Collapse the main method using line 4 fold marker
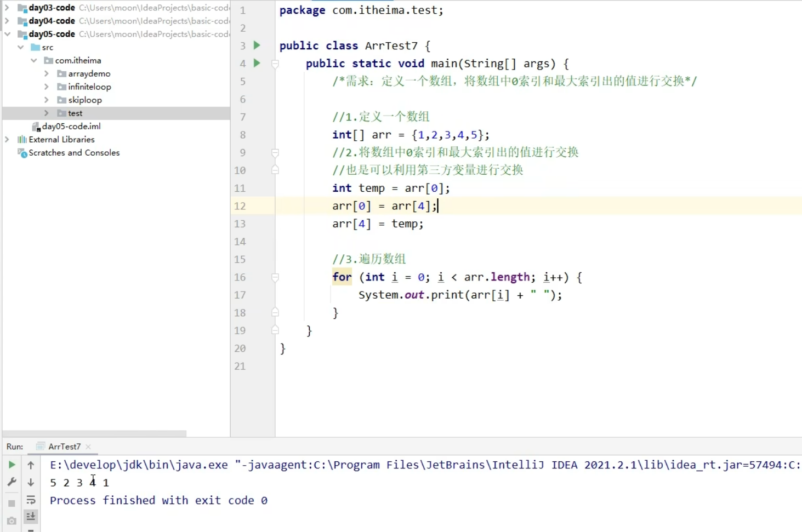Viewport: 802px width, 532px height. 275,63
